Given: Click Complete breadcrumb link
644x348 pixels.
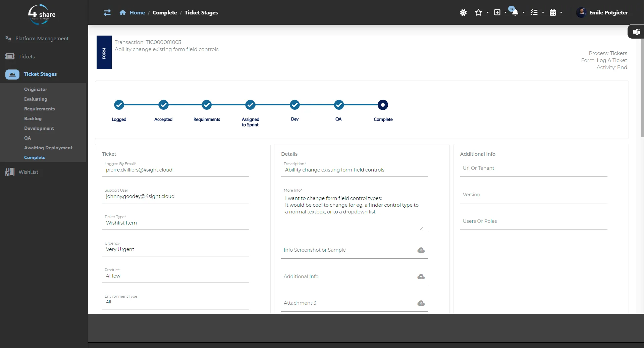Looking at the screenshot, I should 165,12.
